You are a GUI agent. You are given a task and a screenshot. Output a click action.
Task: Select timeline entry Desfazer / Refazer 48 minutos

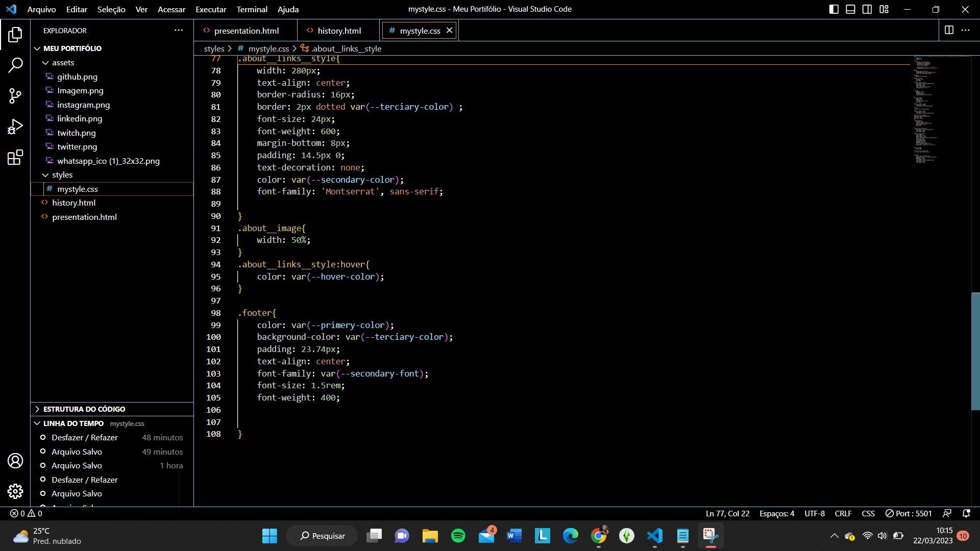(x=112, y=437)
